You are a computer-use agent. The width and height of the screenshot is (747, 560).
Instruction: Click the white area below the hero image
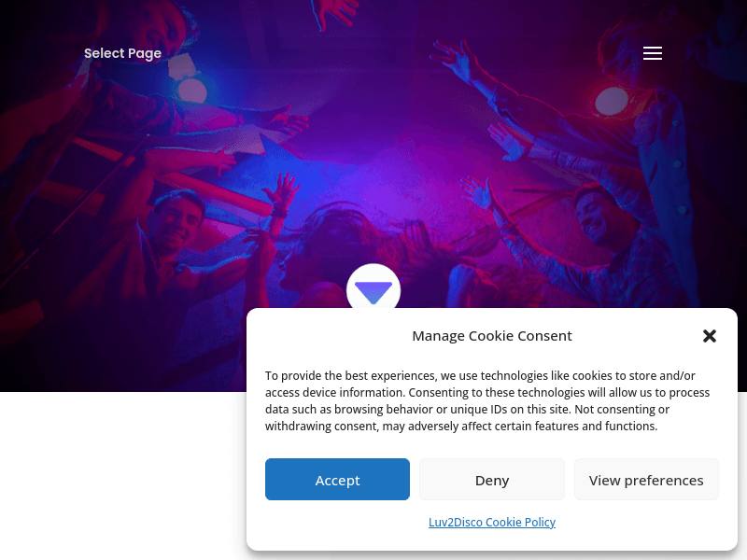point(121,476)
